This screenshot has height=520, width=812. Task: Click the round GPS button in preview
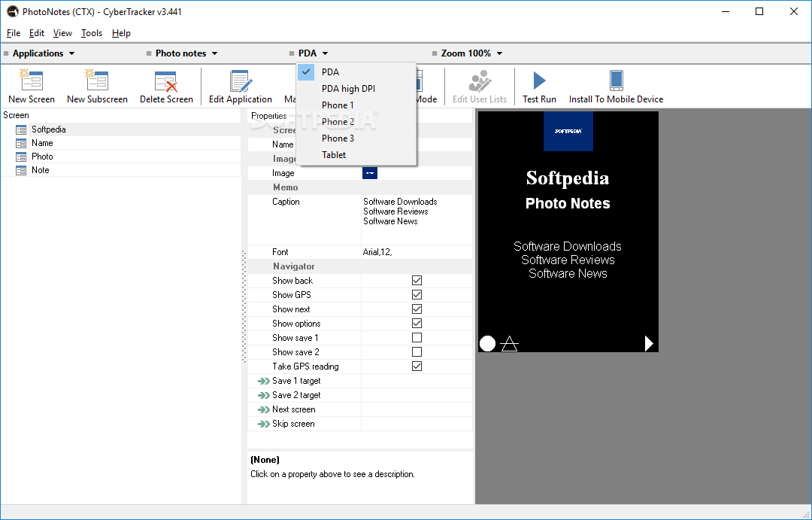pos(487,343)
